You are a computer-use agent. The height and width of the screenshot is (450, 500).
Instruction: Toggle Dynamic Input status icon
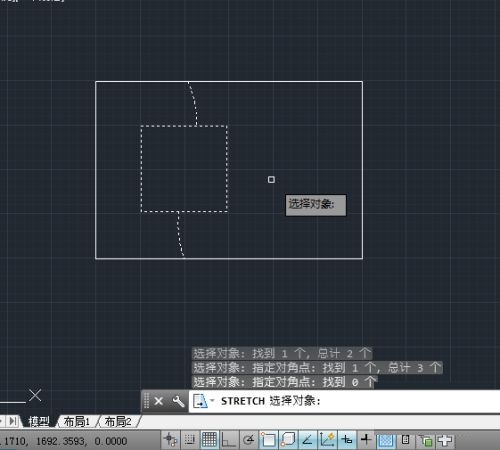(x=347, y=440)
